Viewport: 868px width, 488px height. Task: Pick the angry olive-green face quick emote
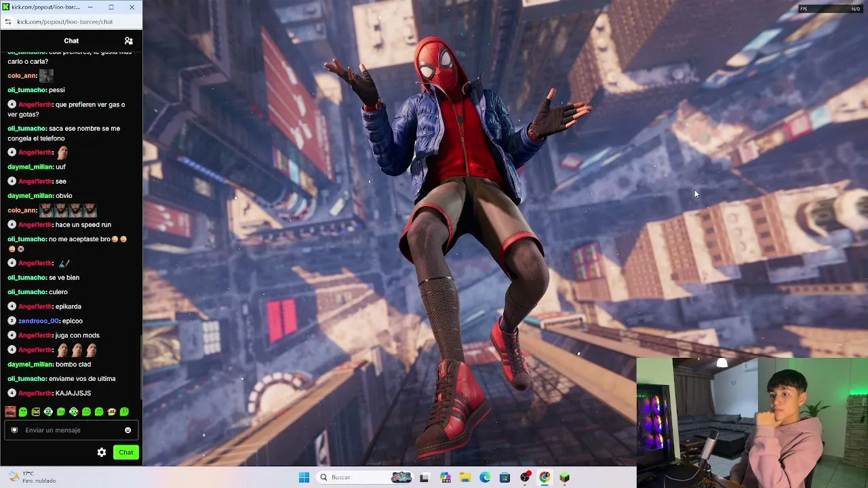tap(36, 411)
